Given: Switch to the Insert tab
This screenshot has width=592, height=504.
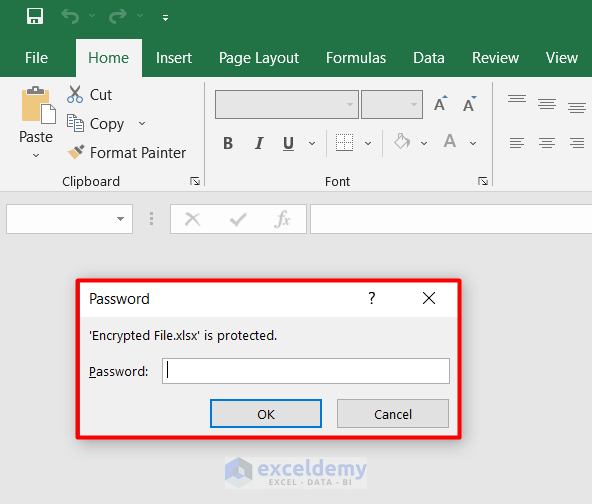Looking at the screenshot, I should [x=174, y=58].
